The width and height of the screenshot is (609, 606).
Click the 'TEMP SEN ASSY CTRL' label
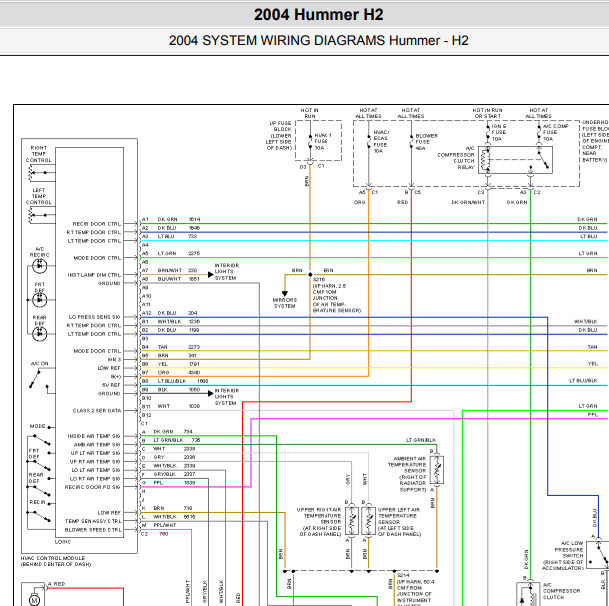93,521
